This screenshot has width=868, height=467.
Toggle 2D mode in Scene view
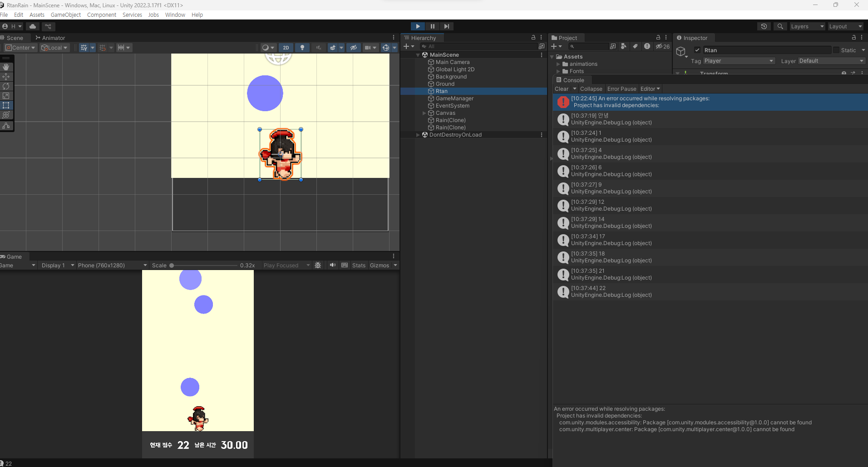pos(286,48)
